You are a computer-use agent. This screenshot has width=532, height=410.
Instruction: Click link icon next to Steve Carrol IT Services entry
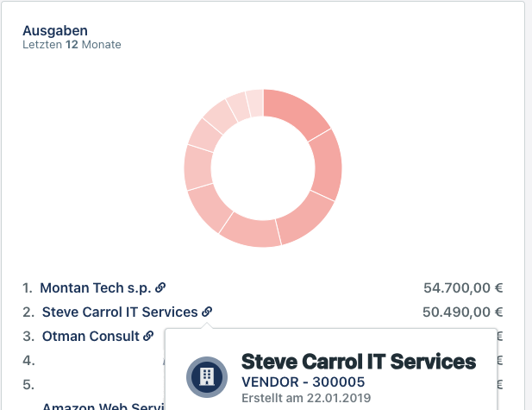tap(207, 312)
